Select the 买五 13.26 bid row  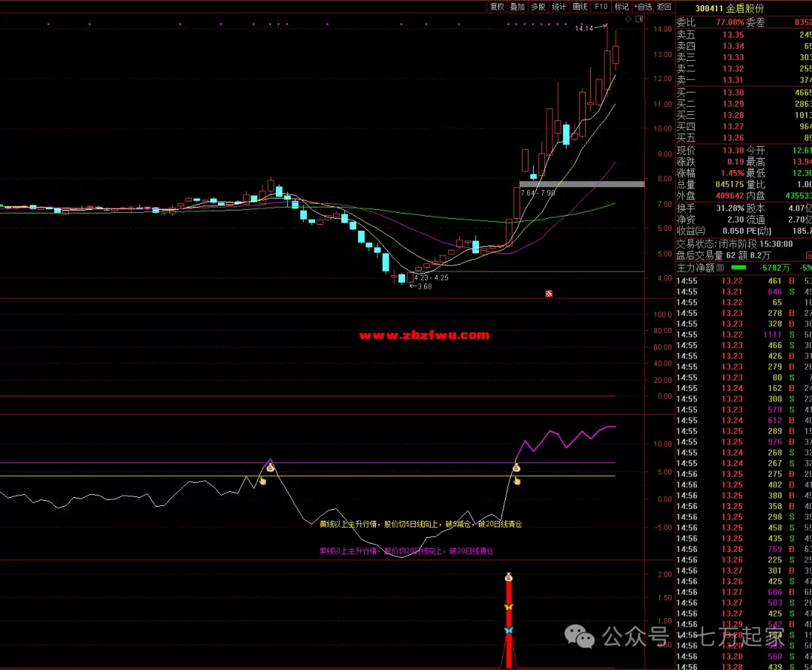(x=744, y=138)
